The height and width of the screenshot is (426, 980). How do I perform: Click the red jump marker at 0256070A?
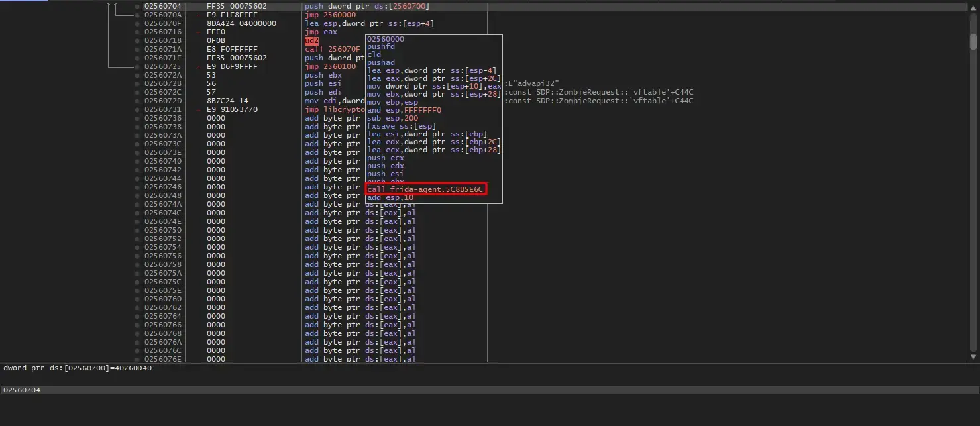click(x=199, y=15)
